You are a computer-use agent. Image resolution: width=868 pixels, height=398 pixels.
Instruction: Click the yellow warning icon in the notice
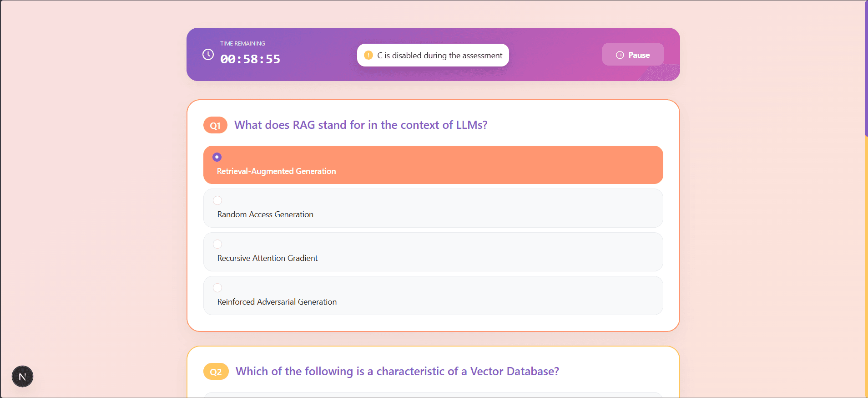point(368,55)
